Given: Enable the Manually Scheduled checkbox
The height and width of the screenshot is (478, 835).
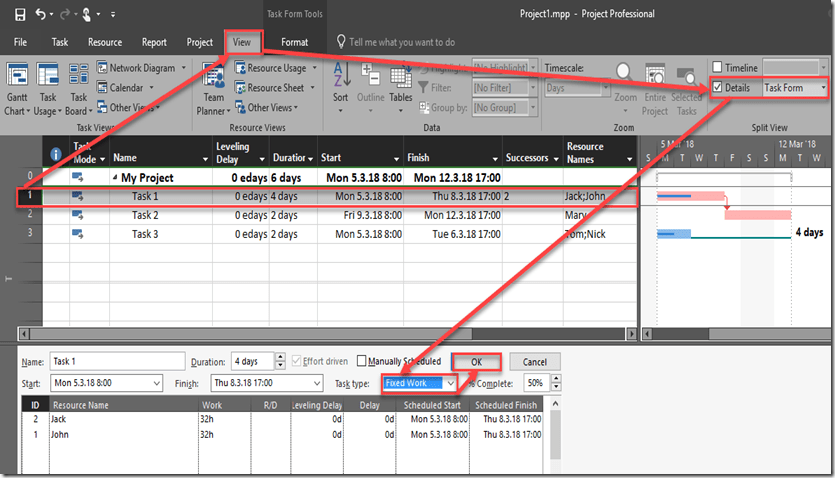Looking at the screenshot, I should pos(362,362).
